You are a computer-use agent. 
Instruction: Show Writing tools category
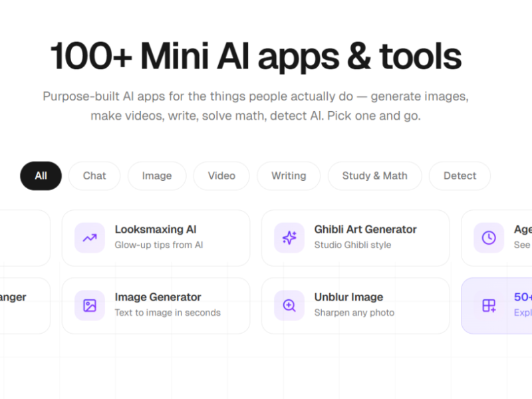tap(289, 176)
